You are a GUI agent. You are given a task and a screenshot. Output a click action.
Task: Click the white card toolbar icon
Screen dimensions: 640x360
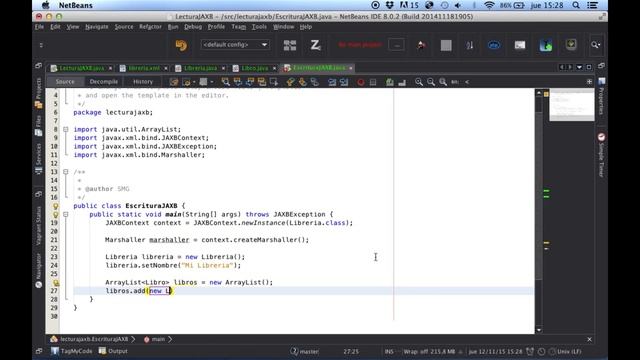point(520,45)
